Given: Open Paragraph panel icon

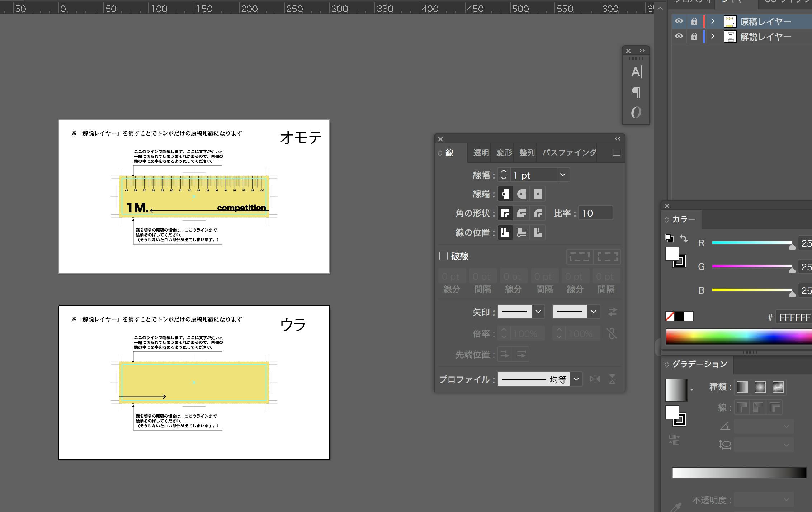Looking at the screenshot, I should [636, 93].
